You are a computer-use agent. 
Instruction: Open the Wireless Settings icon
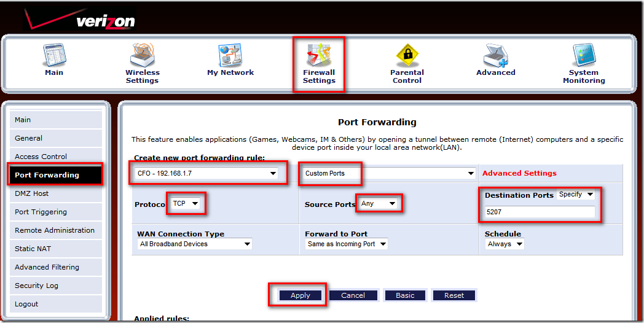point(142,56)
